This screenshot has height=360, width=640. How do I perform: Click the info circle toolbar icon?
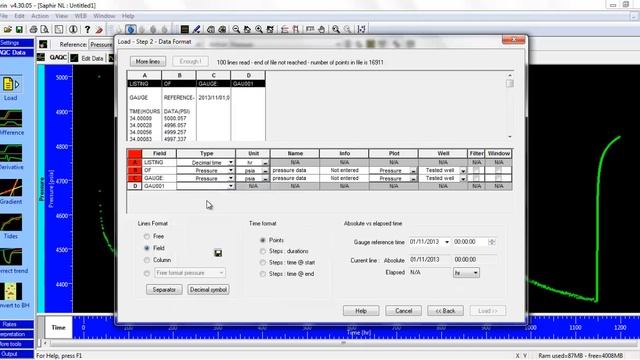tap(73, 29)
